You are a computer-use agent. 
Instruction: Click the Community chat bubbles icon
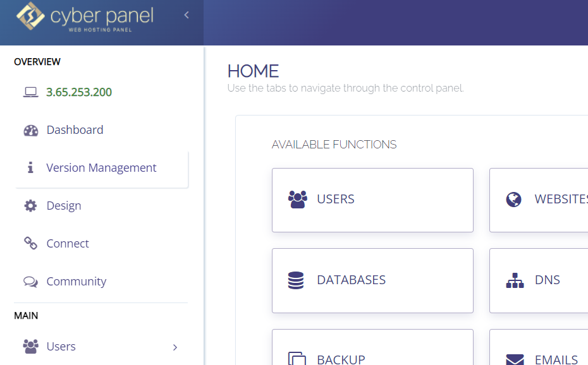[30, 282]
